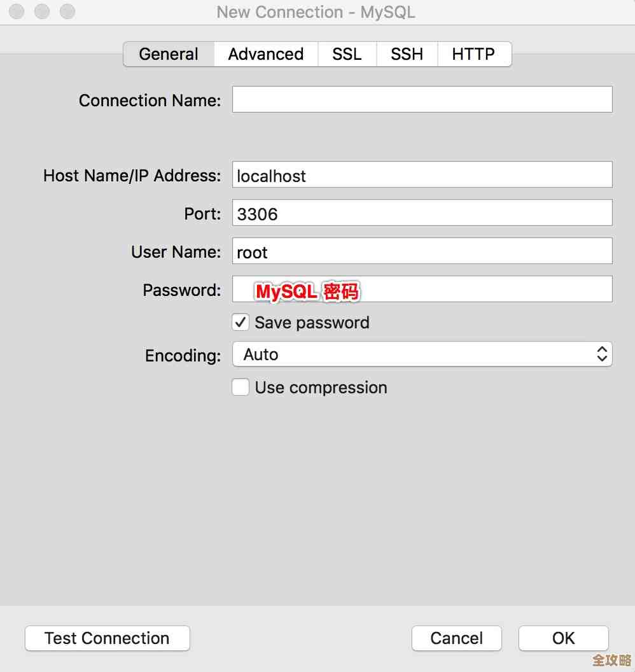This screenshot has width=635, height=672.
Task: Enable Use compression
Action: [x=240, y=387]
